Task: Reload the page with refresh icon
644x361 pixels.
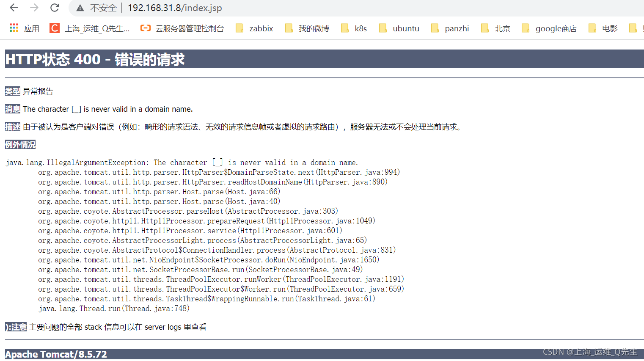Action: (55, 8)
